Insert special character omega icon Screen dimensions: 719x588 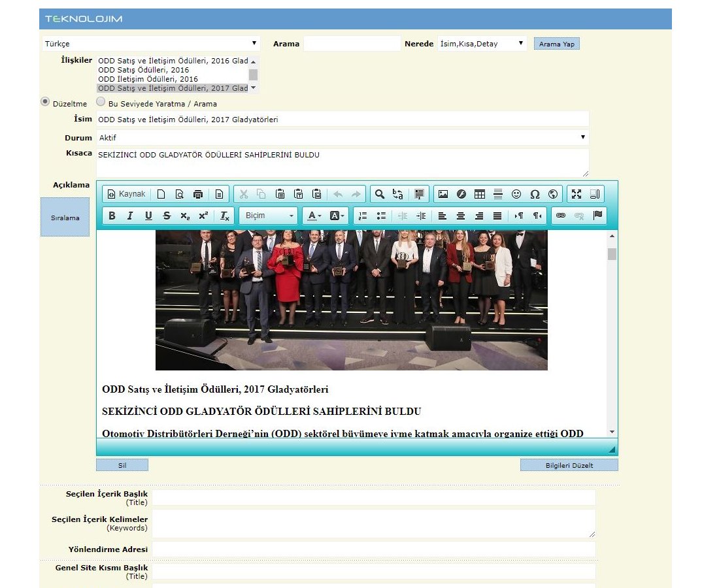[x=535, y=194]
